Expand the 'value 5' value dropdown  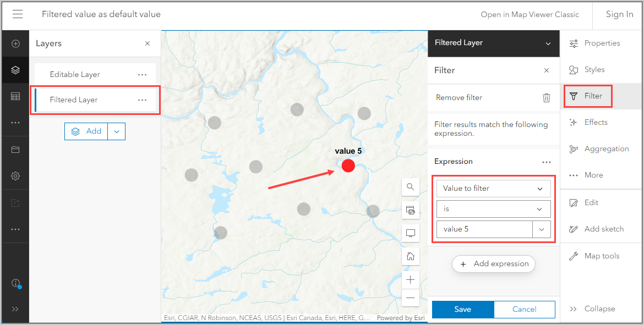tap(541, 229)
